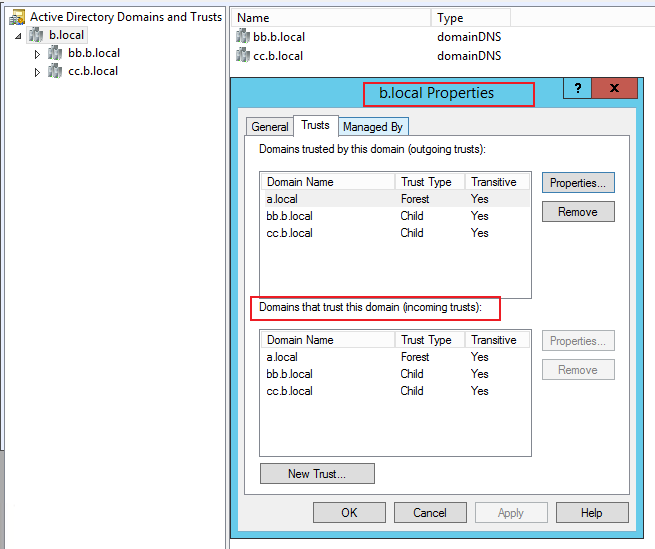Expand the bb.b.local tree node
Screen dimensions: 655x549
[x=37, y=54]
